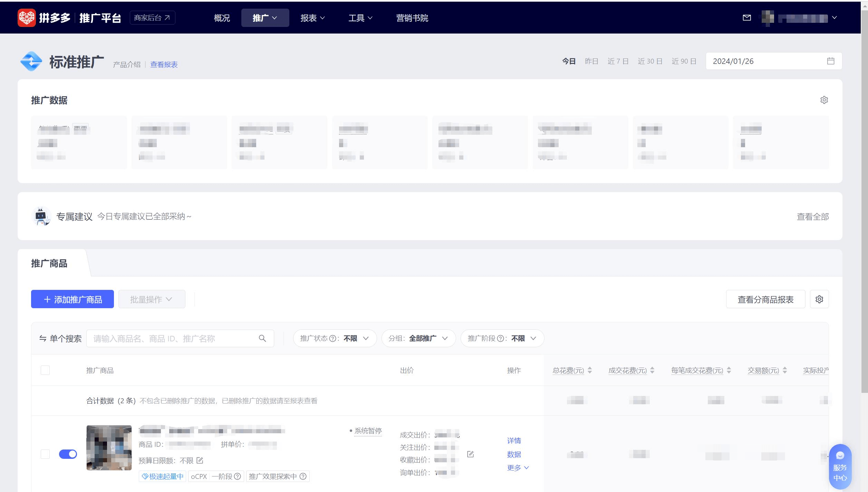Click the 添加推广商品 button
The image size is (868, 492).
click(x=73, y=299)
